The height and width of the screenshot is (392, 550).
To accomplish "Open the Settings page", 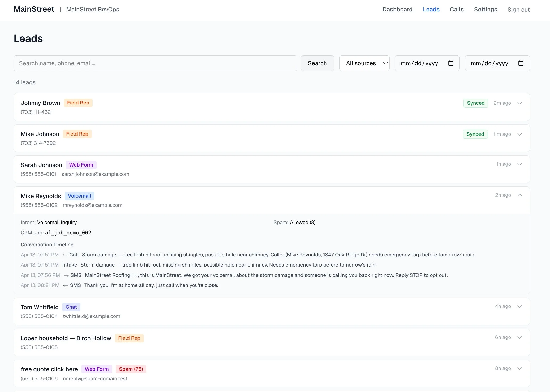I will [x=485, y=9].
